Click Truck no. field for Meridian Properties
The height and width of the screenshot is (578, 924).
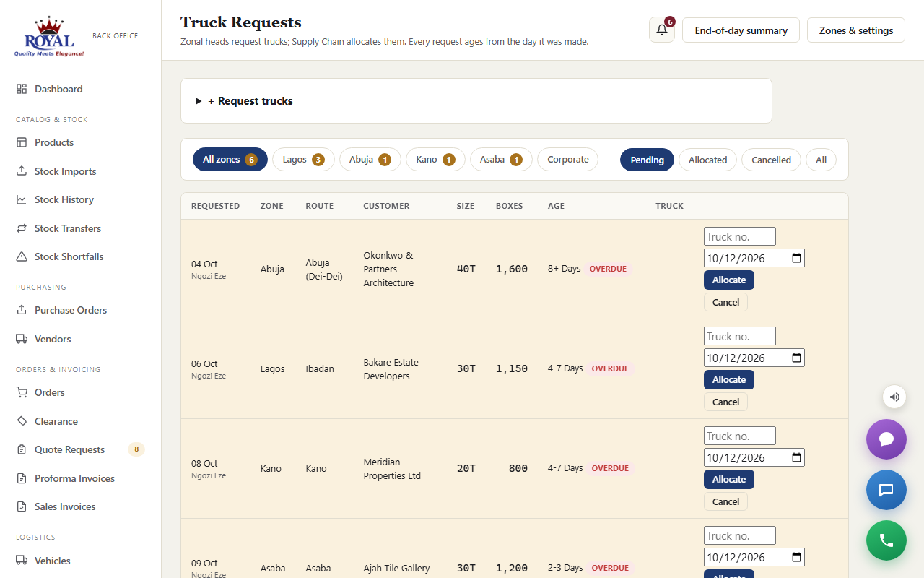click(740, 436)
